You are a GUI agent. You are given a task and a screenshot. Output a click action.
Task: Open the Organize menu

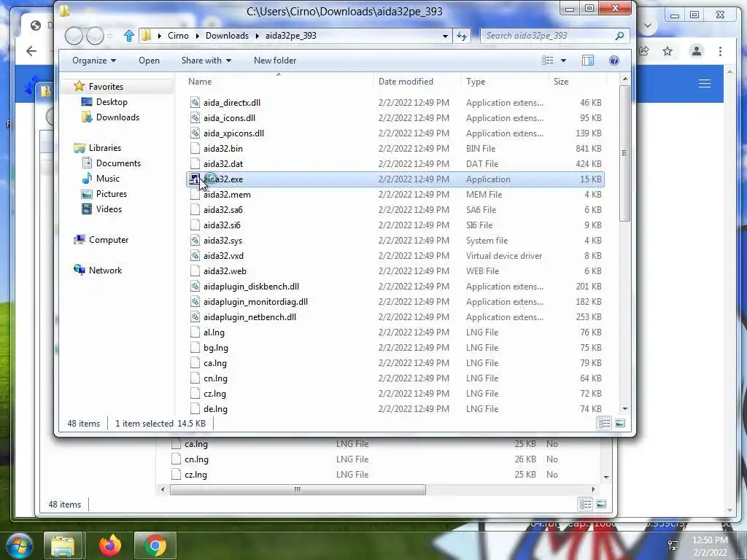point(94,61)
